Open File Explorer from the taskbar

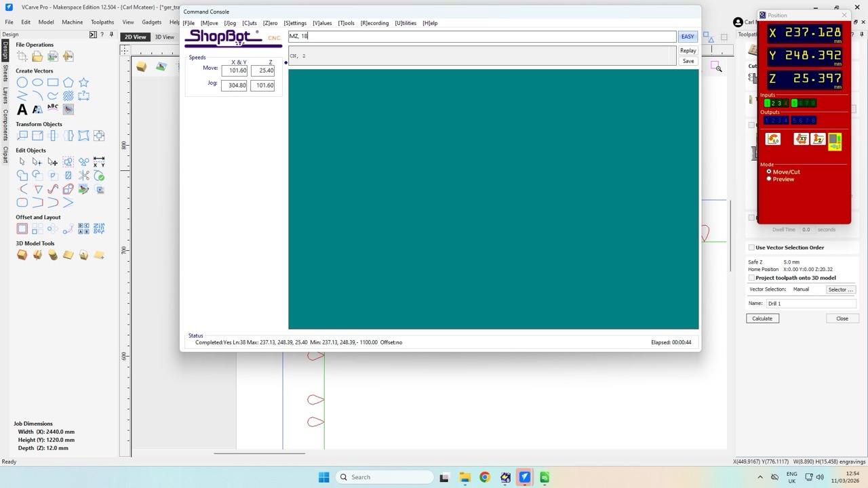(465, 477)
